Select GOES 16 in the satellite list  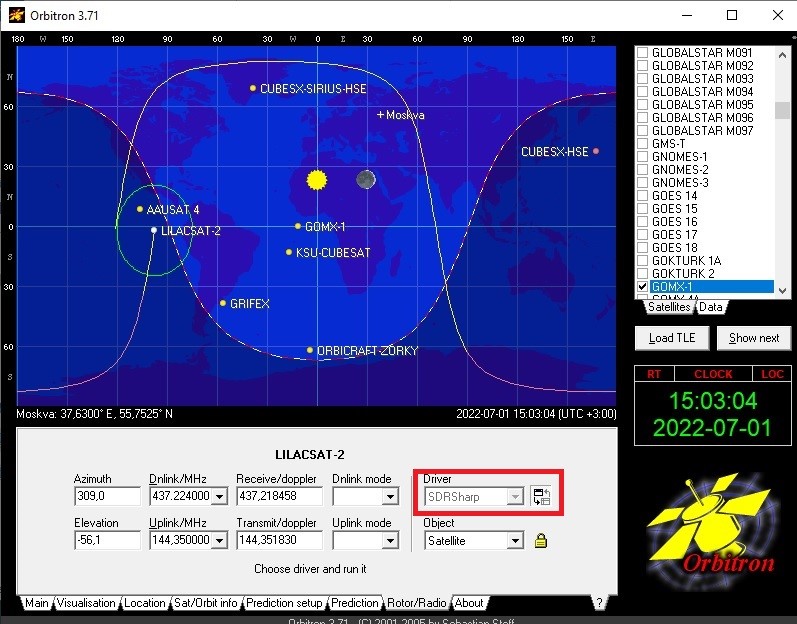pyautogui.click(x=675, y=222)
